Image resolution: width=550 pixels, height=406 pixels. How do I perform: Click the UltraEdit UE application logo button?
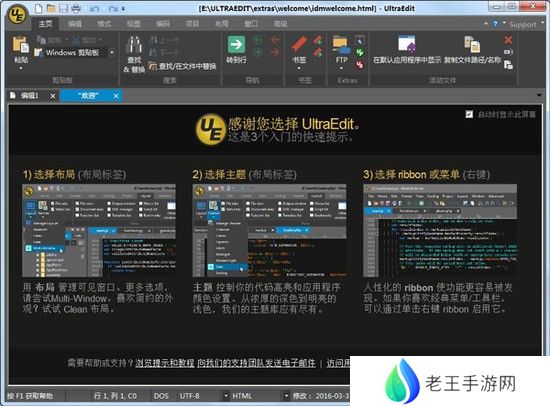[18, 15]
